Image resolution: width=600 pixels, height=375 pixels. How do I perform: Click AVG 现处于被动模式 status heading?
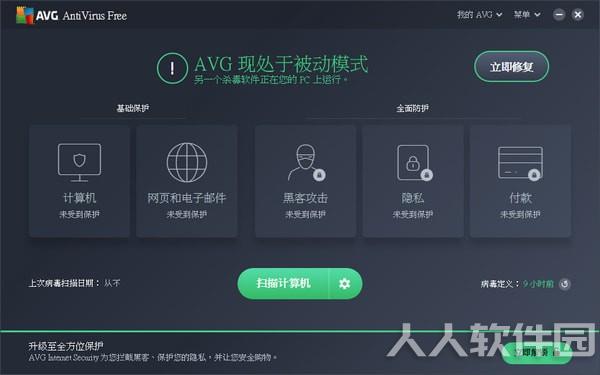(281, 64)
